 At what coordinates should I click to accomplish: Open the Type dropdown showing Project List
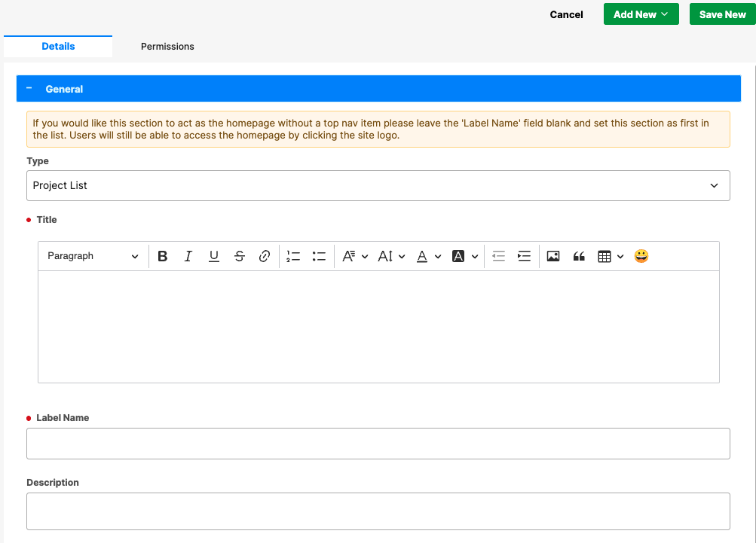(378, 185)
